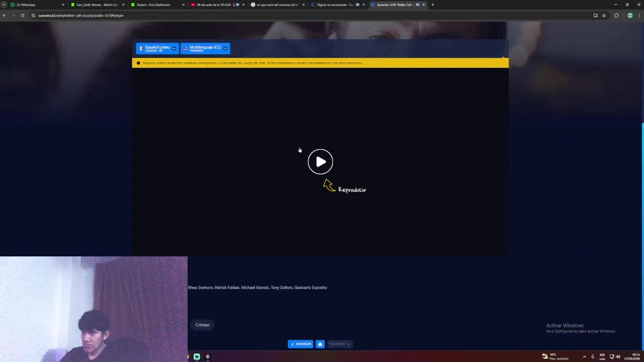644x362 pixels.
Task: Open the Multilenguaje (CC) source dropdown
Action: (x=205, y=48)
